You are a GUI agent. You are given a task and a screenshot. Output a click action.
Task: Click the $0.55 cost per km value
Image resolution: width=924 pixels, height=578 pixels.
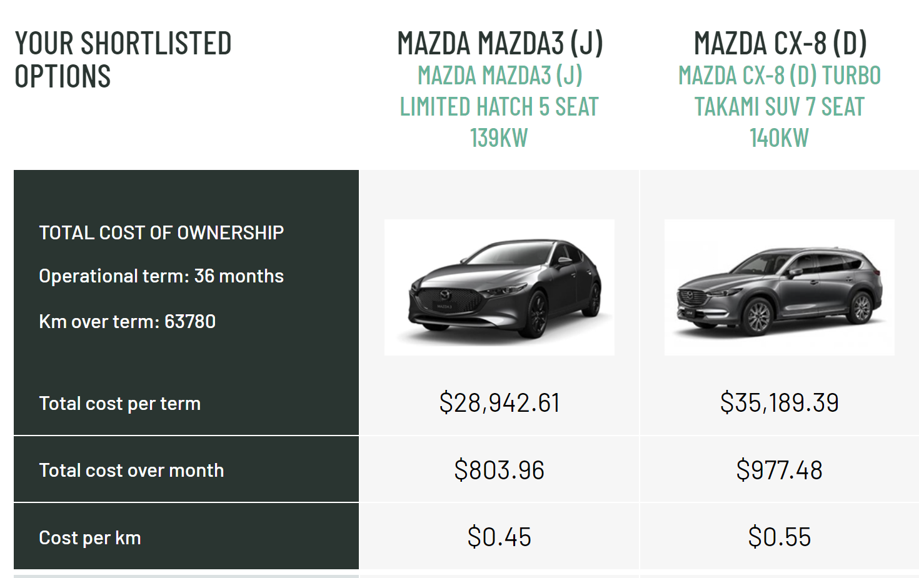779,537
